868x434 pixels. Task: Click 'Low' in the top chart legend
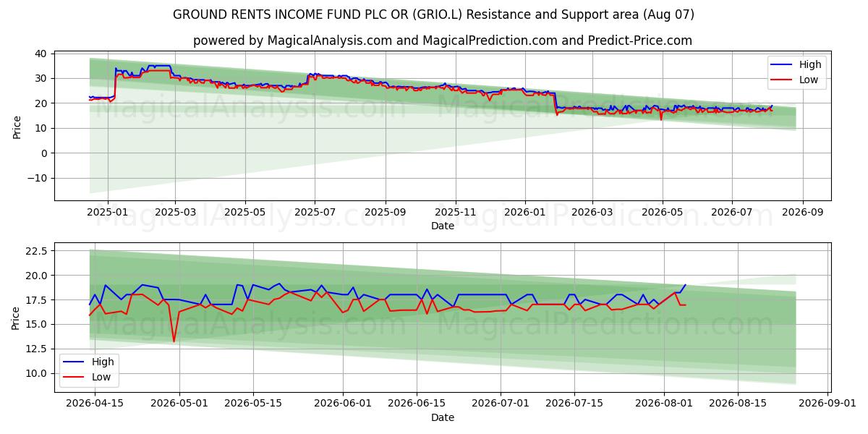[809, 80]
